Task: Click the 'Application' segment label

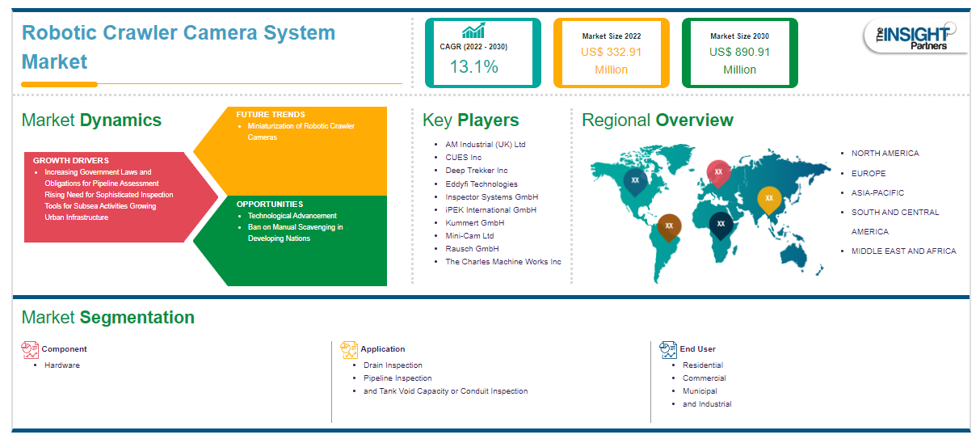Action: click(383, 349)
